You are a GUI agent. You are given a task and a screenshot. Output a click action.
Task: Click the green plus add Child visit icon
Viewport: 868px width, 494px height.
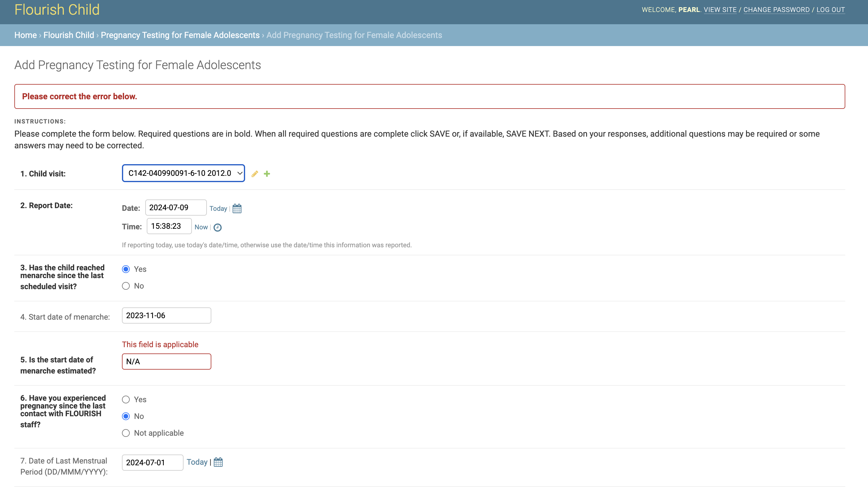[267, 174]
